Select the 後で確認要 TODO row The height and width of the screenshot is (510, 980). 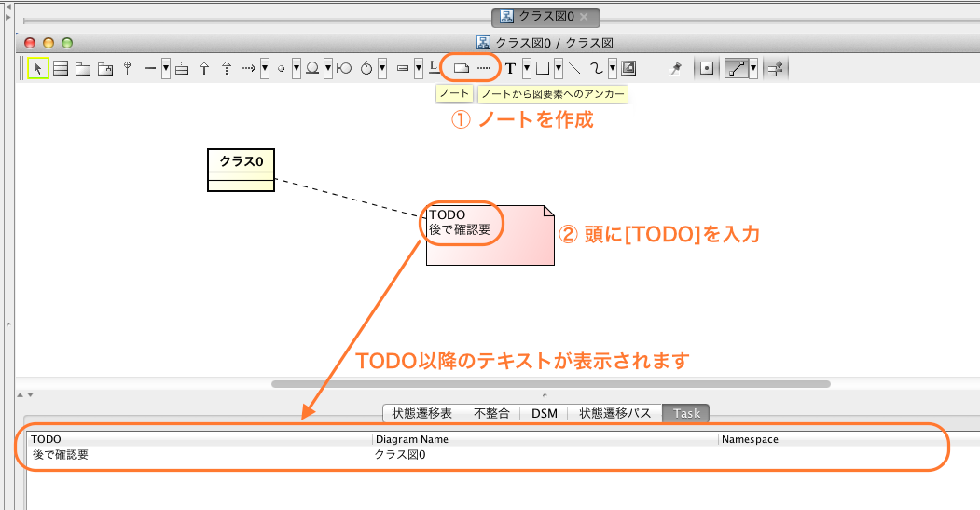[x=62, y=455]
